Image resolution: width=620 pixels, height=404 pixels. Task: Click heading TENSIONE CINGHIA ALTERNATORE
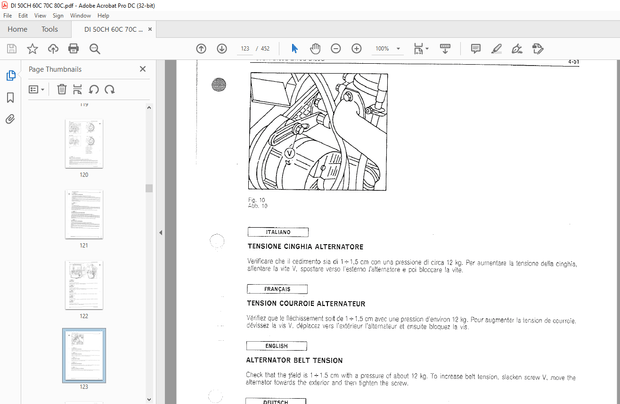[x=305, y=247]
